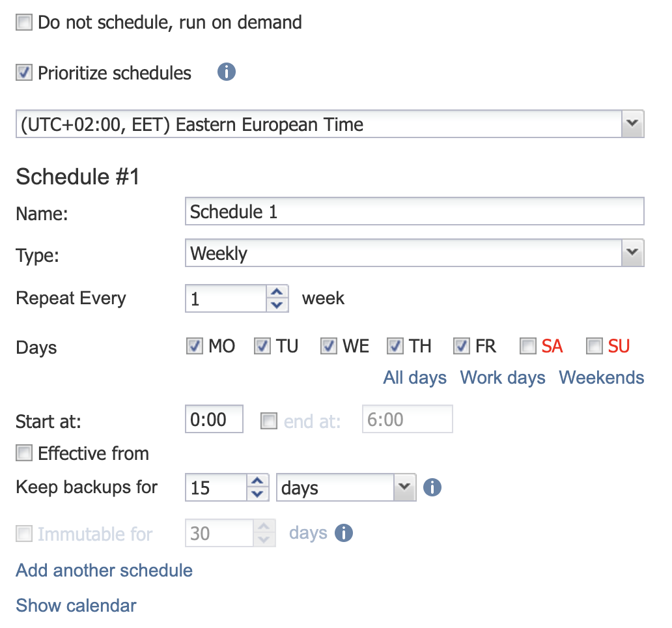The width and height of the screenshot is (672, 628).
Task: Click the 'Weekends' preset link
Action: [602, 378]
